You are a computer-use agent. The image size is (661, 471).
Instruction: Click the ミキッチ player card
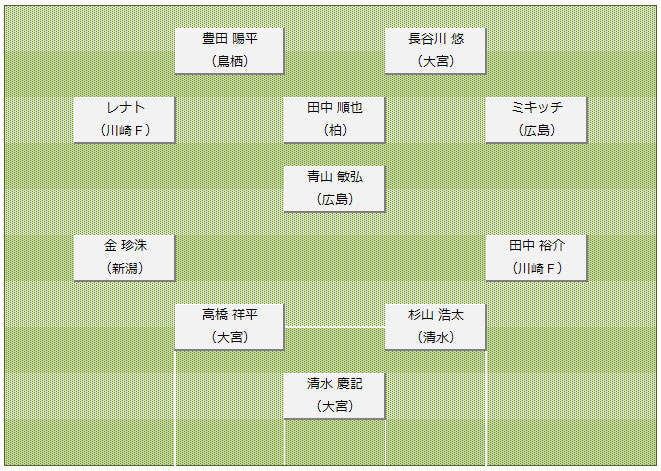click(x=536, y=118)
